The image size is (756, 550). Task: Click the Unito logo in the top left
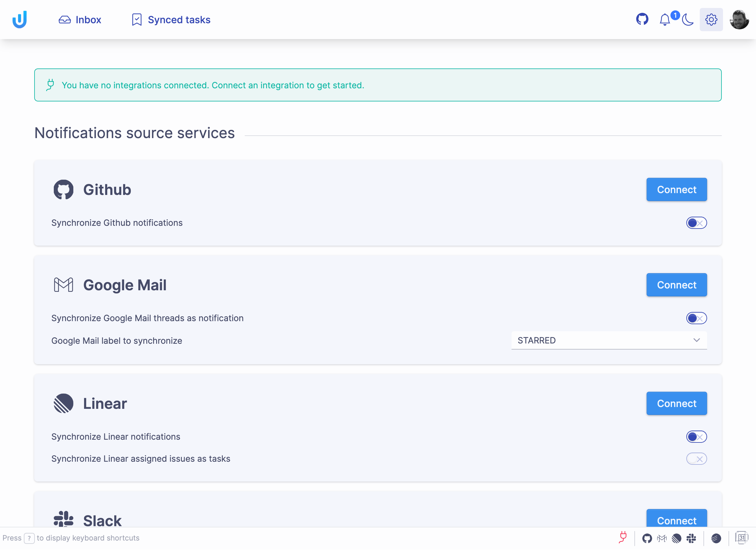(x=19, y=19)
